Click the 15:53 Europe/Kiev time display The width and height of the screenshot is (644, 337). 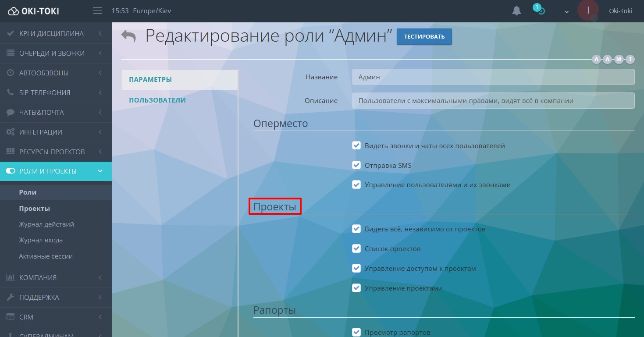(141, 11)
